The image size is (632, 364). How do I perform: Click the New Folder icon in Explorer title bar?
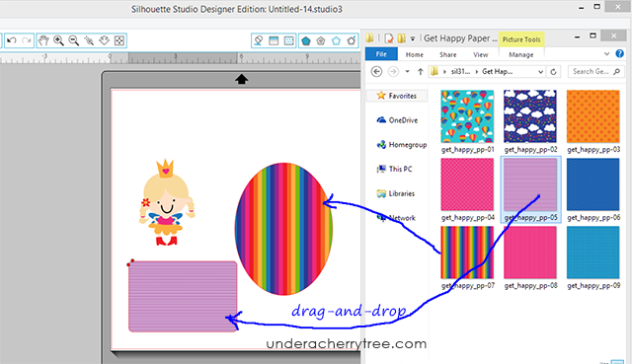click(x=402, y=38)
